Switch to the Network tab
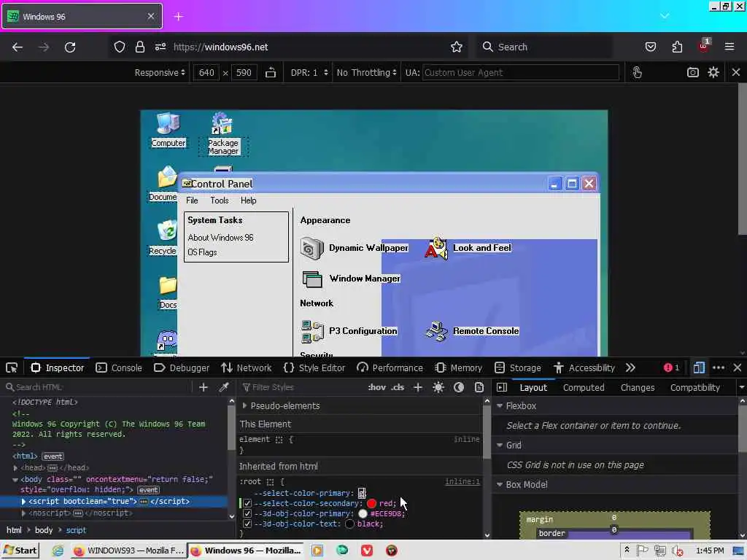The height and width of the screenshot is (560, 747). tap(247, 367)
